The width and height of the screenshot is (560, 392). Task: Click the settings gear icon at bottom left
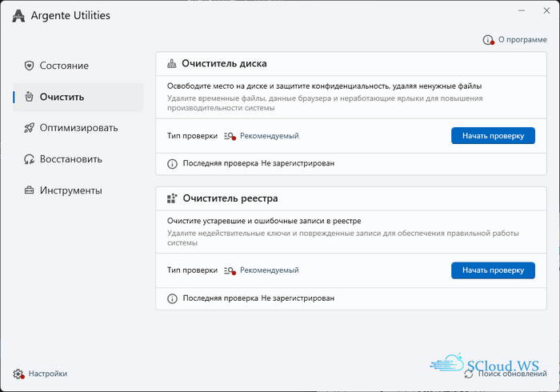tap(18, 374)
